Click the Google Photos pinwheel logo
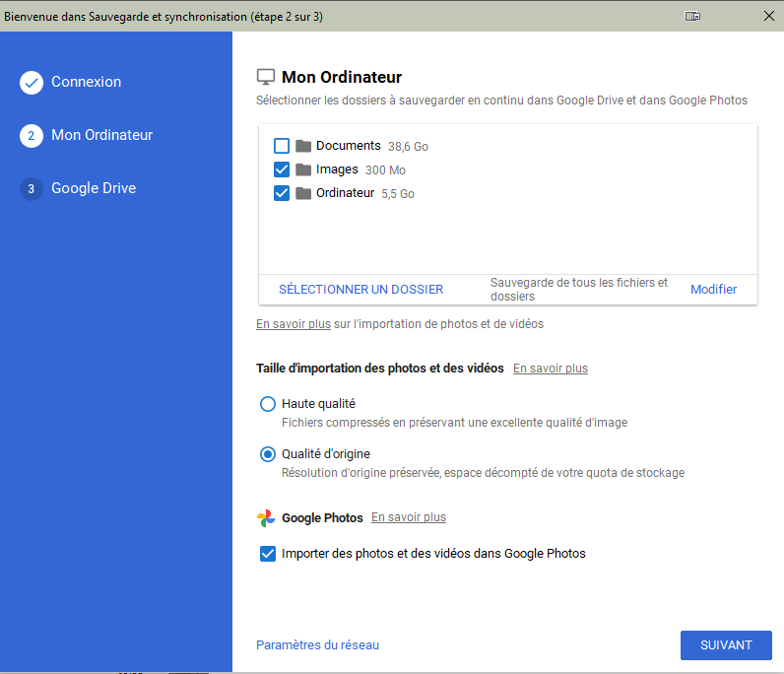 coord(266,518)
